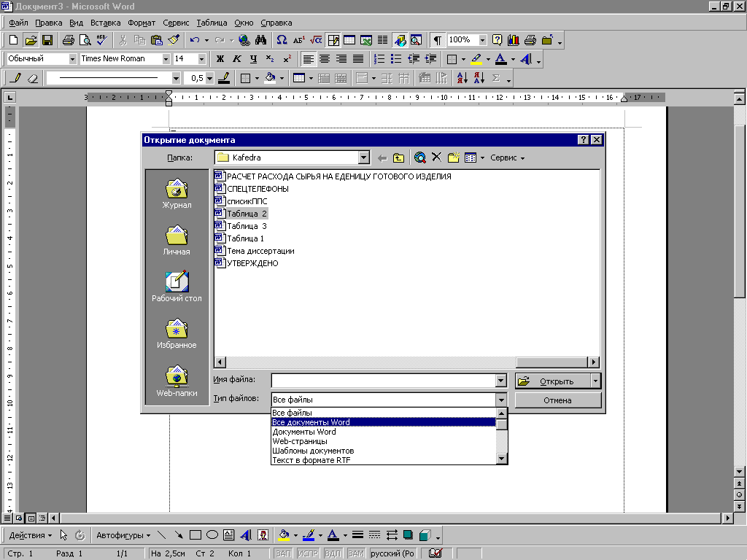Select Все документы Word in list
The height and width of the screenshot is (560, 747).
coord(384,422)
